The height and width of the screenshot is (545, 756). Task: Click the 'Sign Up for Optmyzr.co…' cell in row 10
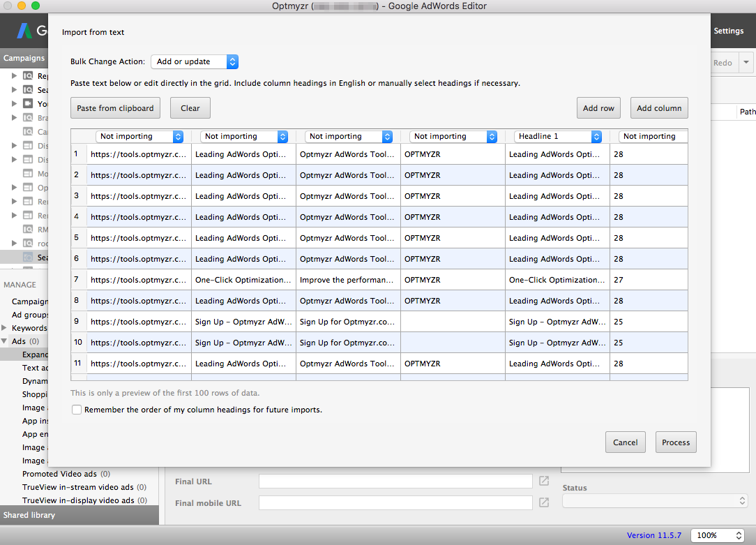(x=348, y=343)
